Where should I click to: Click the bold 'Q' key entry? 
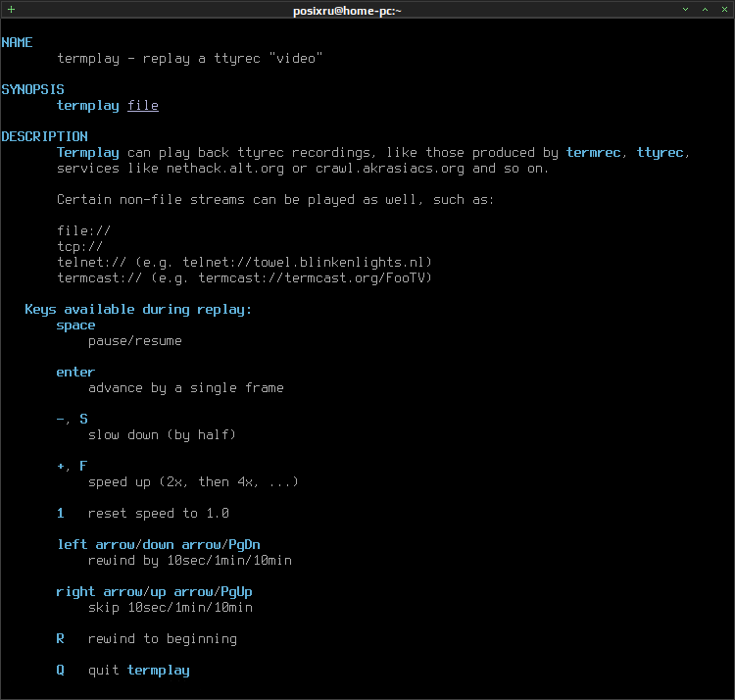point(61,670)
